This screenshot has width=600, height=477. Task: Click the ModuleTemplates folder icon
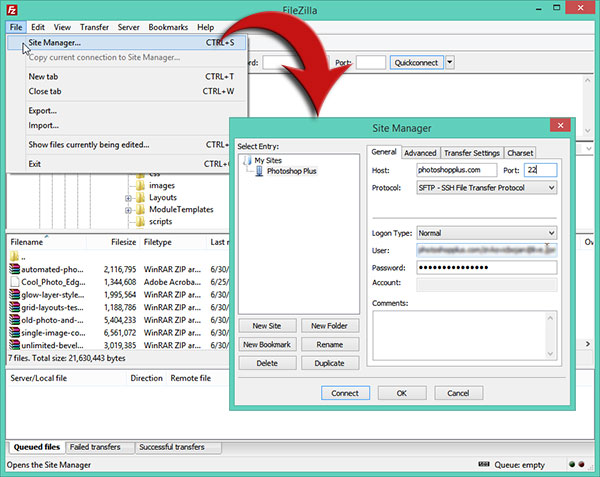pos(140,209)
